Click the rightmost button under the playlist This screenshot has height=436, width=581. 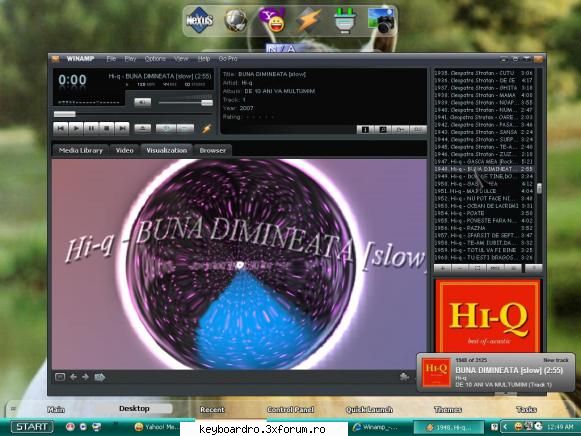534,268
